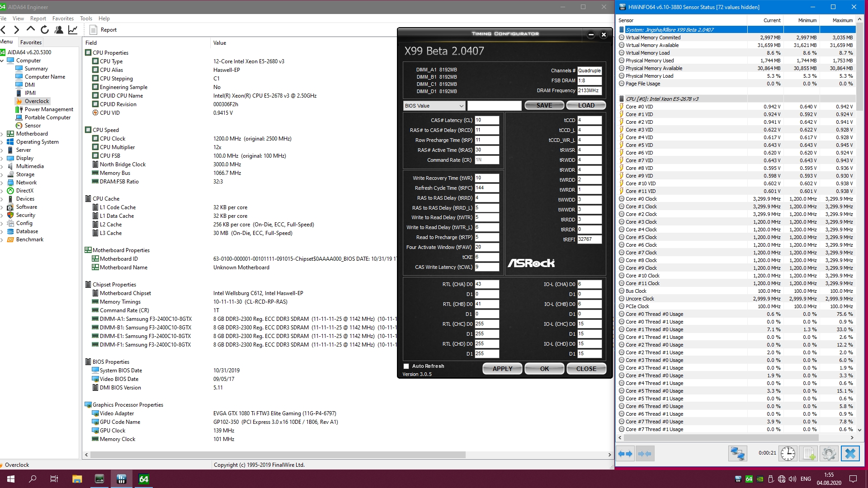This screenshot has width=868, height=488.
Task: Click HWiNFO logging start sheet icon
Action: pos(809,454)
